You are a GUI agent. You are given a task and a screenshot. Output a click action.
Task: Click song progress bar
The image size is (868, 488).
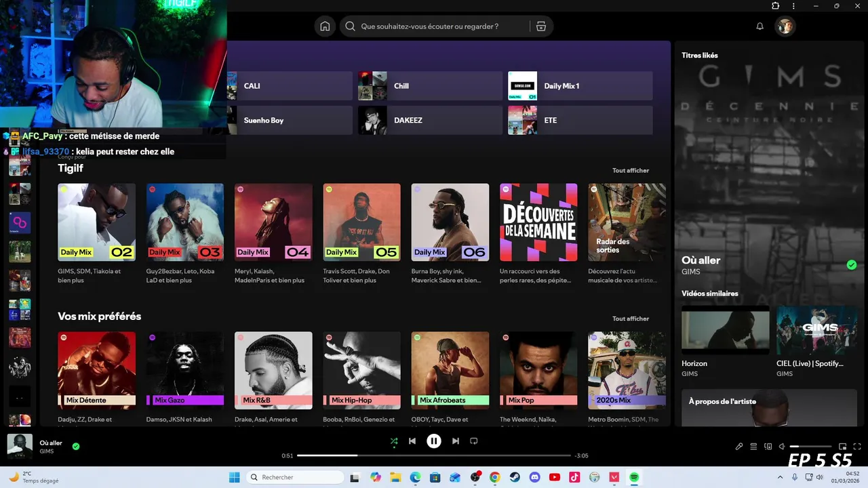pyautogui.click(x=434, y=455)
